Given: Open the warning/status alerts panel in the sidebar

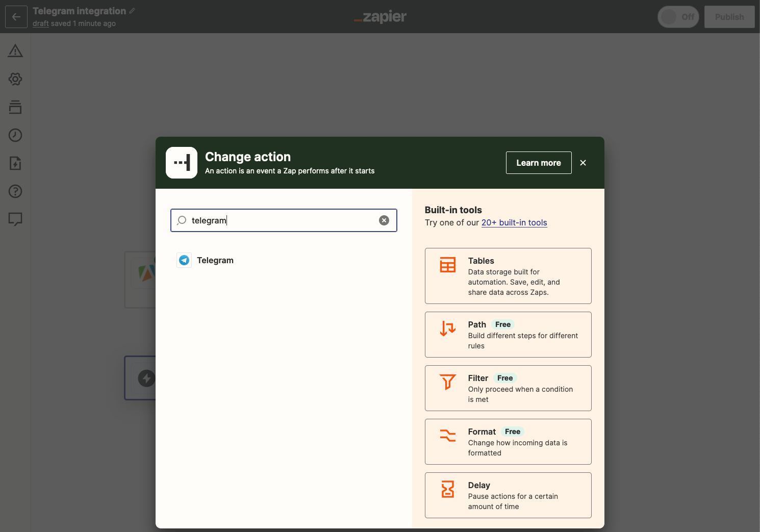Looking at the screenshot, I should click(15, 51).
